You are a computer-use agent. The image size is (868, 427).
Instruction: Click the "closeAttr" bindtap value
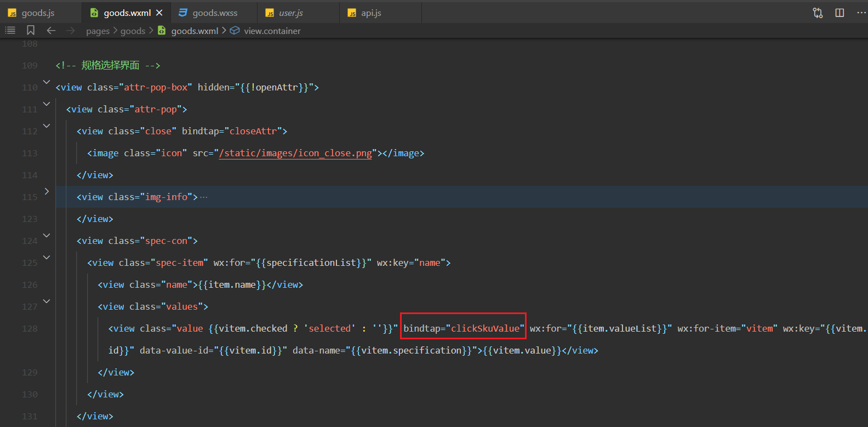point(253,132)
